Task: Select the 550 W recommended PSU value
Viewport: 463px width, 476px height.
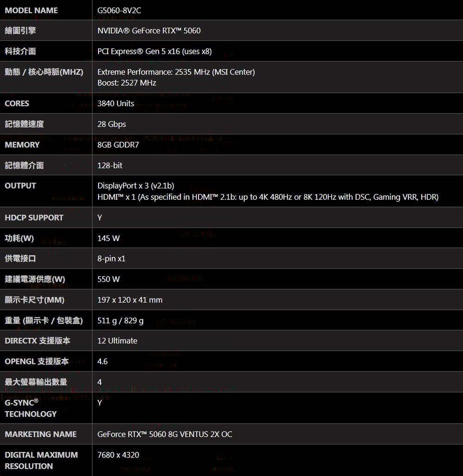Action: coord(108,279)
